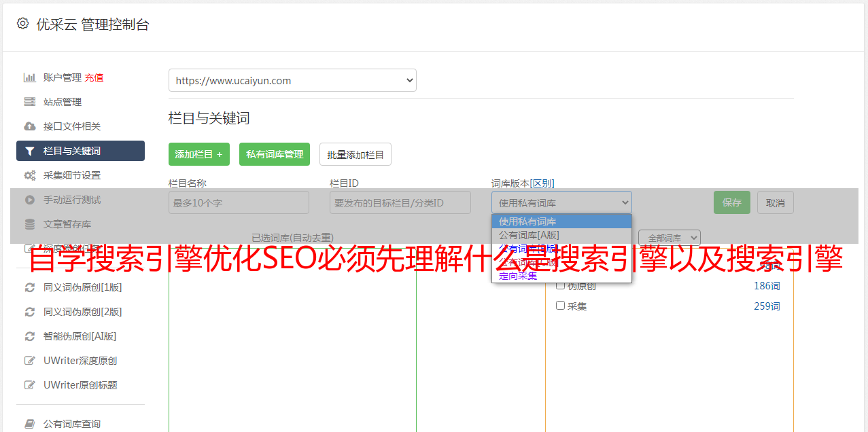This screenshot has width=868, height=432.
Task: Click the refresh icon for 智能伪原创[AI版]
Action: tap(29, 336)
